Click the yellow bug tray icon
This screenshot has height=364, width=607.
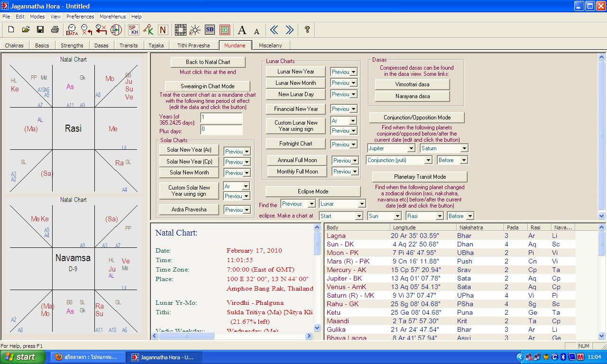click(x=546, y=357)
